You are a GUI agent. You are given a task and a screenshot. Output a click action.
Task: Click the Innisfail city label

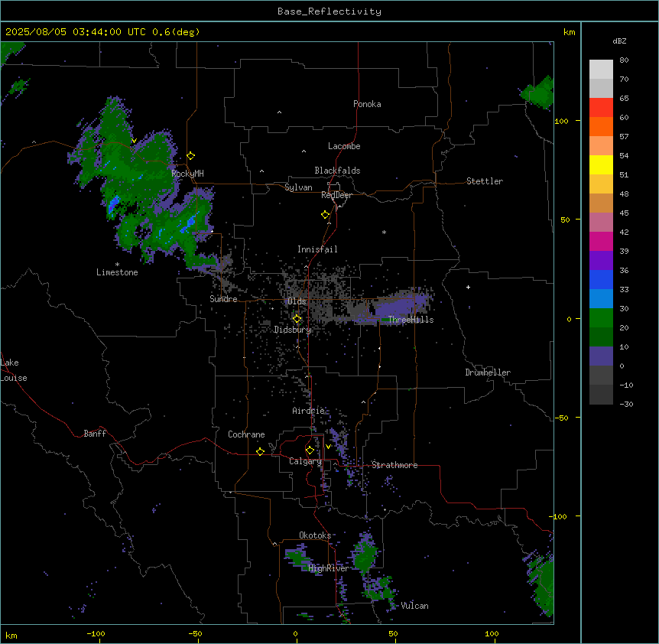pos(317,249)
